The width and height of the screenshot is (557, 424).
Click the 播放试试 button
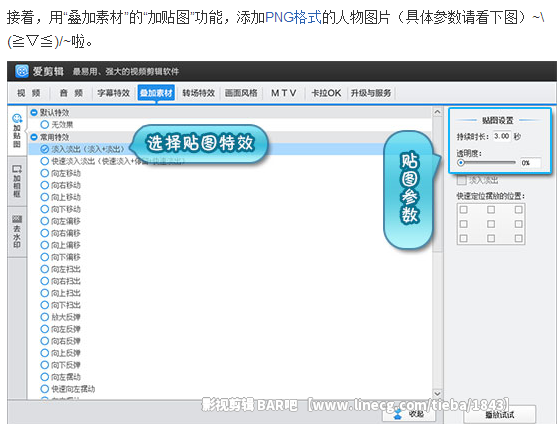(500, 414)
